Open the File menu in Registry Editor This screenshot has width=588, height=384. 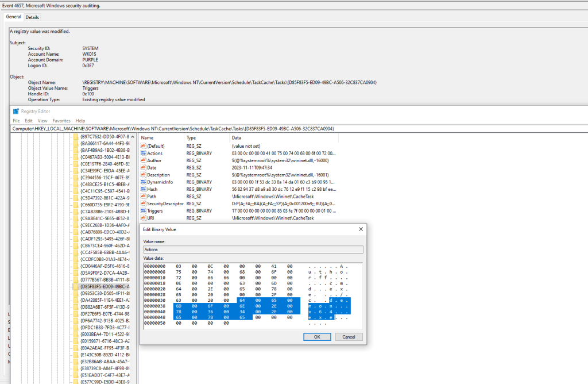point(17,121)
